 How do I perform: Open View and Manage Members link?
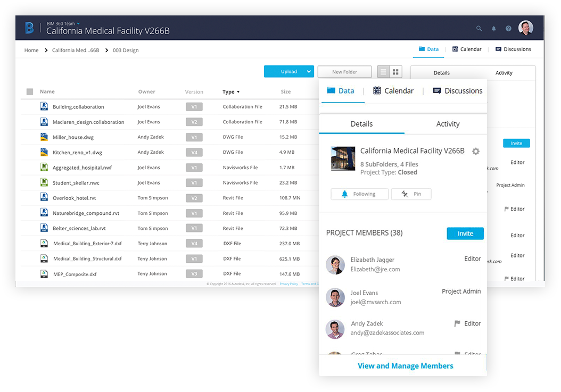coord(406,366)
